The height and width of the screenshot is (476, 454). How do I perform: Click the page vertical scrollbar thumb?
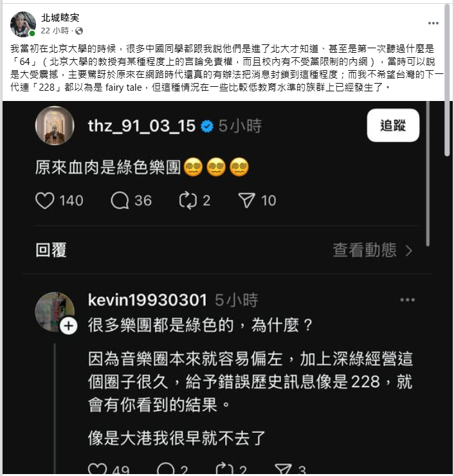[447, 80]
